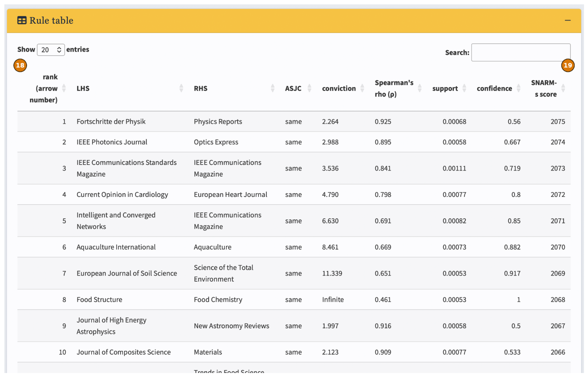588x377 pixels.
Task: Select New Astronomy Reviews cell
Action: tap(231, 326)
